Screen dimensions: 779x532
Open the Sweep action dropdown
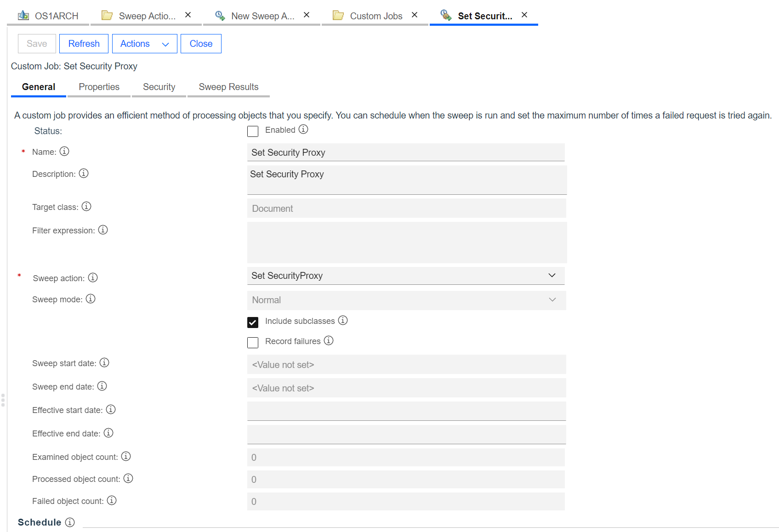552,276
